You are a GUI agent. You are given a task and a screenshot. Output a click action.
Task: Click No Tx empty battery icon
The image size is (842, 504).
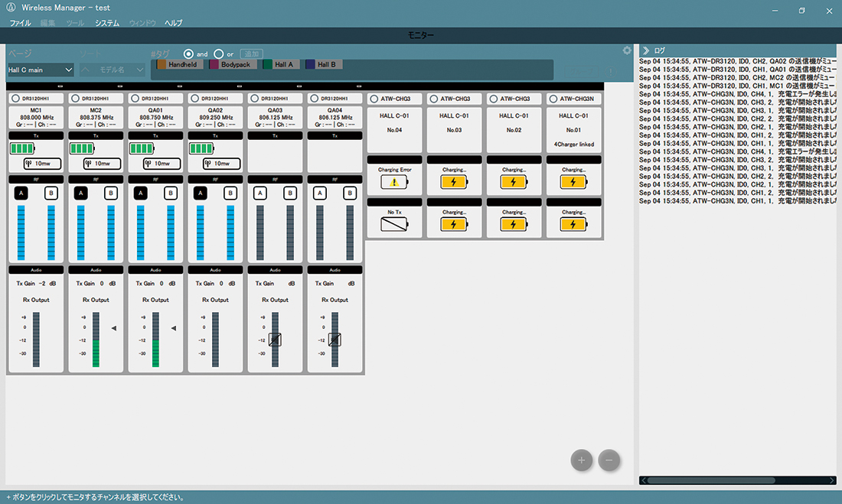[x=394, y=224]
